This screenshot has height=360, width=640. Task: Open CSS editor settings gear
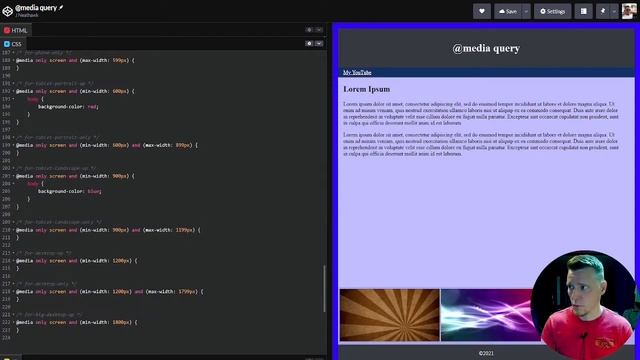(309, 43)
